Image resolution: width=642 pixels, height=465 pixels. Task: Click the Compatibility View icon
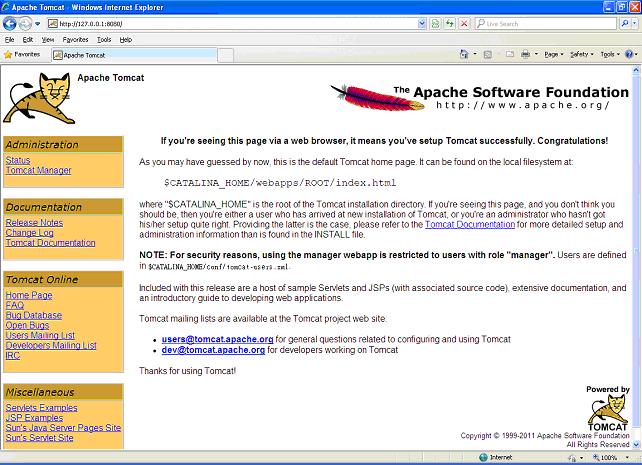point(436,24)
